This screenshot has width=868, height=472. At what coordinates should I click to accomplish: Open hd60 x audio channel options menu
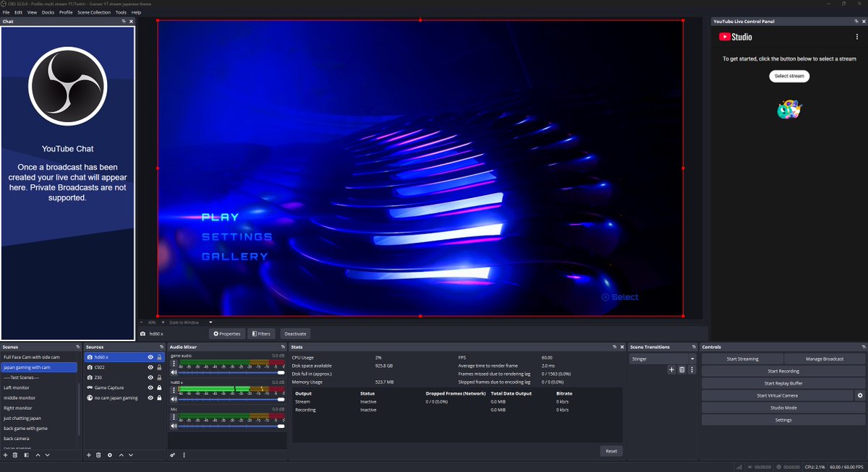(x=174, y=390)
